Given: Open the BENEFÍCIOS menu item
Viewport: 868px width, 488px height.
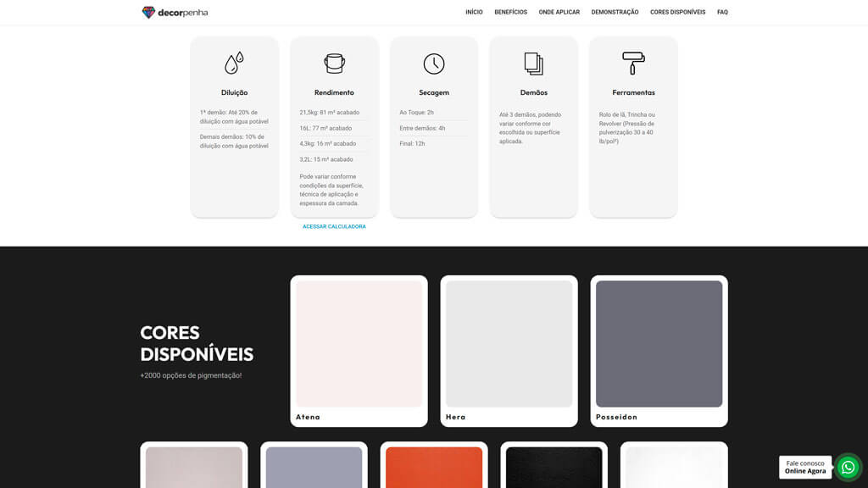Looking at the screenshot, I should 510,12.
